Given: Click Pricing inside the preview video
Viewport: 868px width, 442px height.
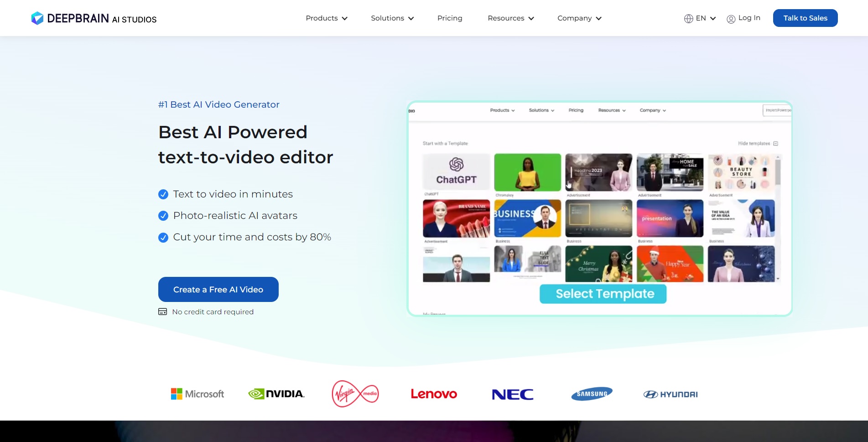Looking at the screenshot, I should (x=576, y=110).
